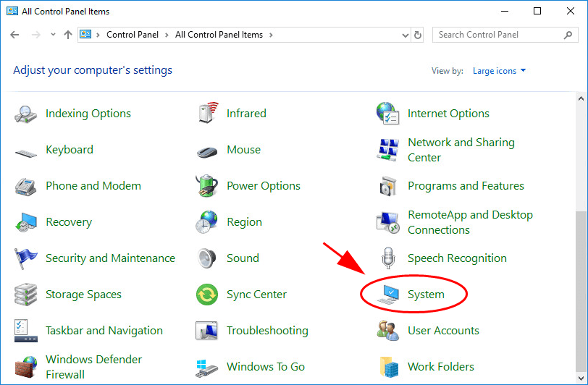Open the Internet Options icon
The image size is (588, 385).
387,113
